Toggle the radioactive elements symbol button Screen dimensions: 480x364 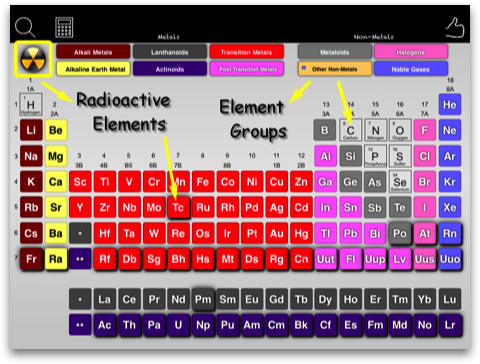click(x=33, y=59)
